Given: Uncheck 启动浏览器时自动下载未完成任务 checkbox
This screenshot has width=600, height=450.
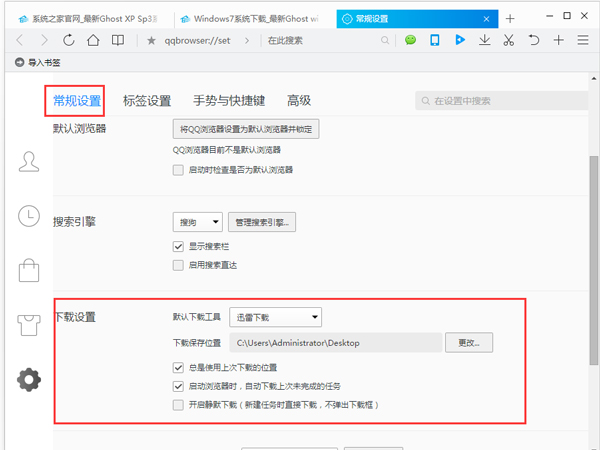Looking at the screenshot, I should [x=178, y=386].
